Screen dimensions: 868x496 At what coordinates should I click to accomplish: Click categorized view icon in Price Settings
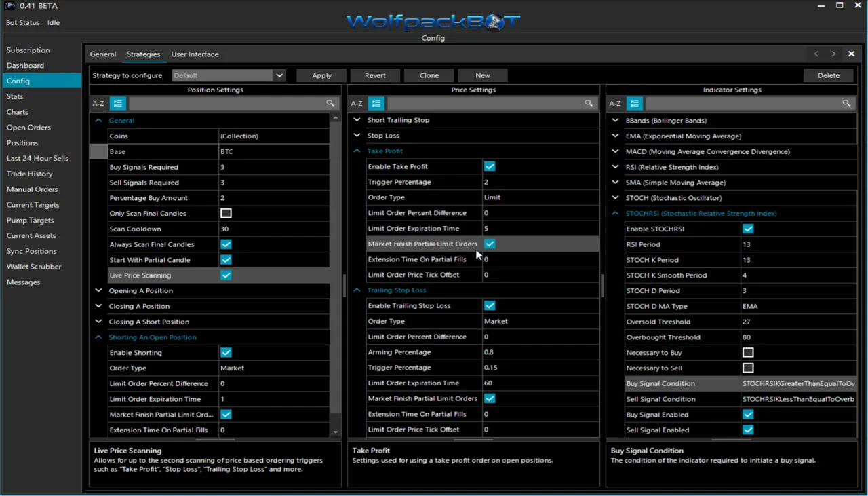[376, 103]
